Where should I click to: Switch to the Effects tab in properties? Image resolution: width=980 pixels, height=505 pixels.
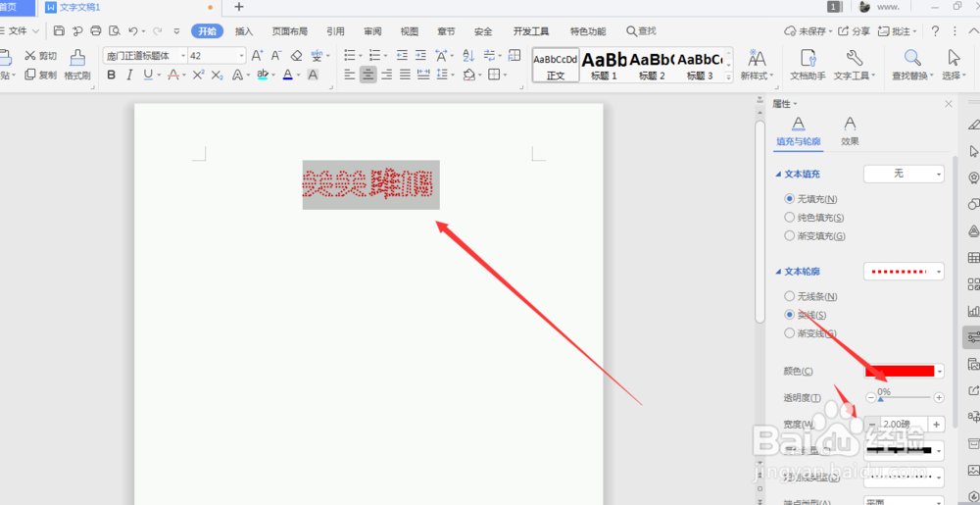click(x=850, y=131)
